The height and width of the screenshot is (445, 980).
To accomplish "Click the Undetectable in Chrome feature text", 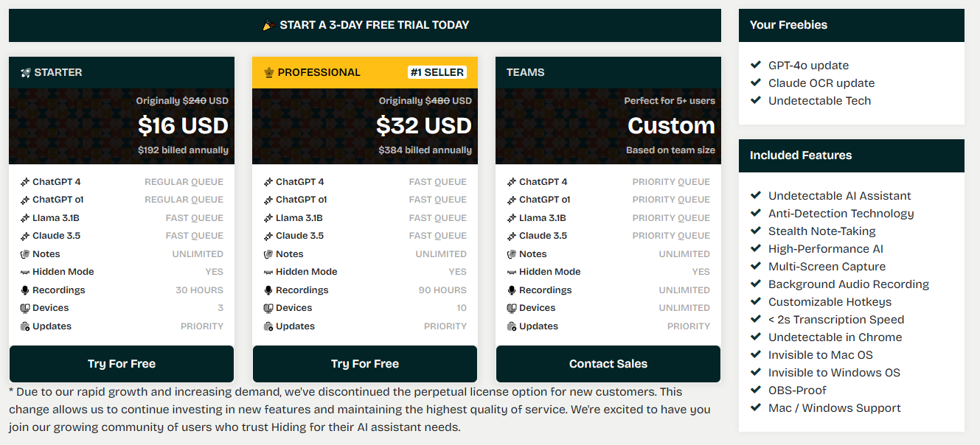I will [835, 337].
